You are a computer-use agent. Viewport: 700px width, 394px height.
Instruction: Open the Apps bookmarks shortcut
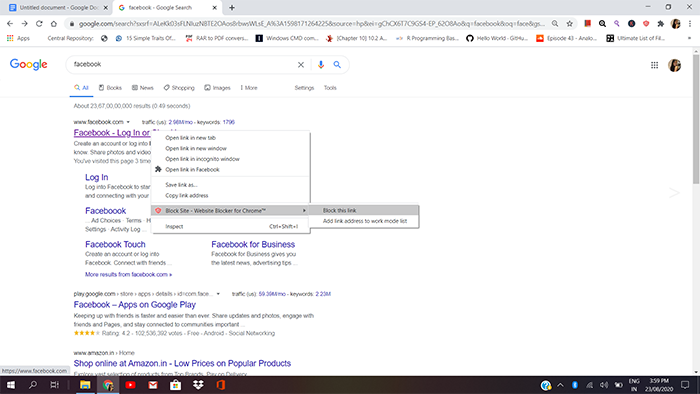click(18, 38)
